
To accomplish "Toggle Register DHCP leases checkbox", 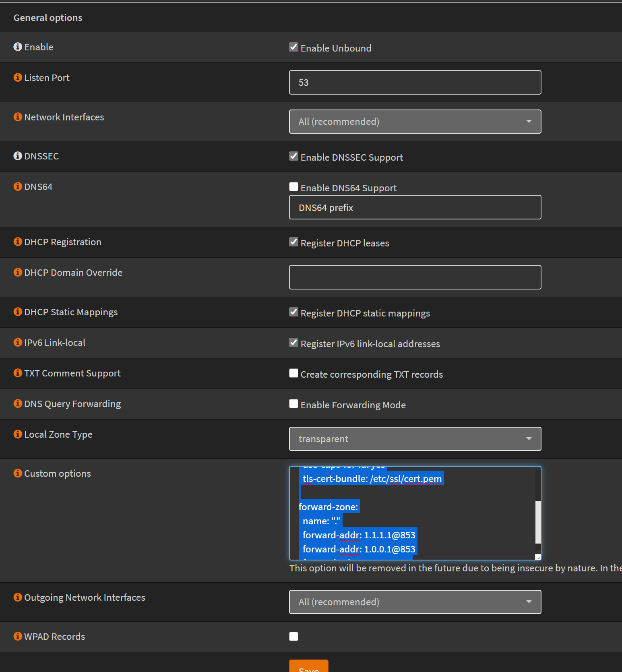I will 294,242.
